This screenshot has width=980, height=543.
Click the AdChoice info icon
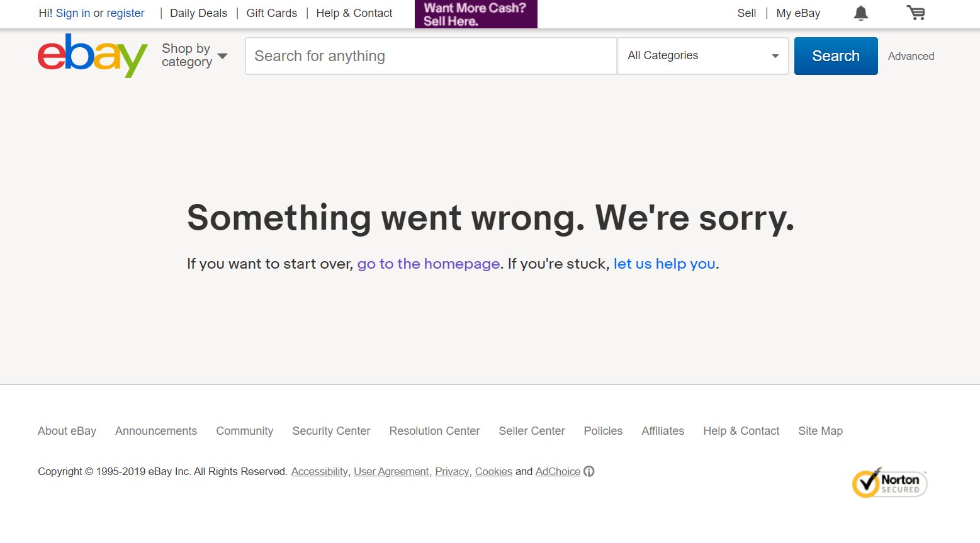(x=589, y=471)
